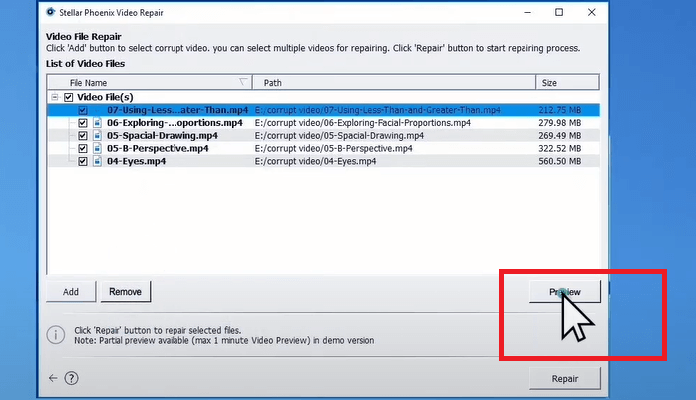Click the 269.49 MB size cell

[560, 135]
